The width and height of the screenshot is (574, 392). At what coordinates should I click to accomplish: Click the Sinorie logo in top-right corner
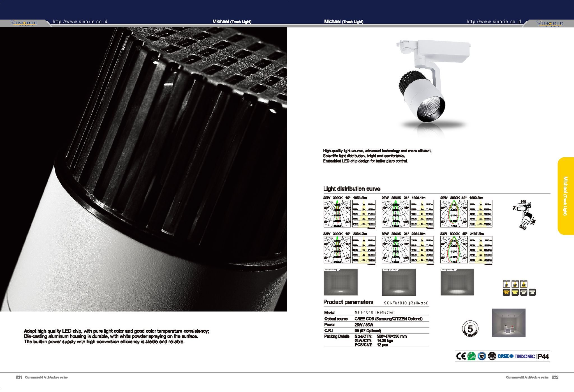pyautogui.click(x=549, y=23)
